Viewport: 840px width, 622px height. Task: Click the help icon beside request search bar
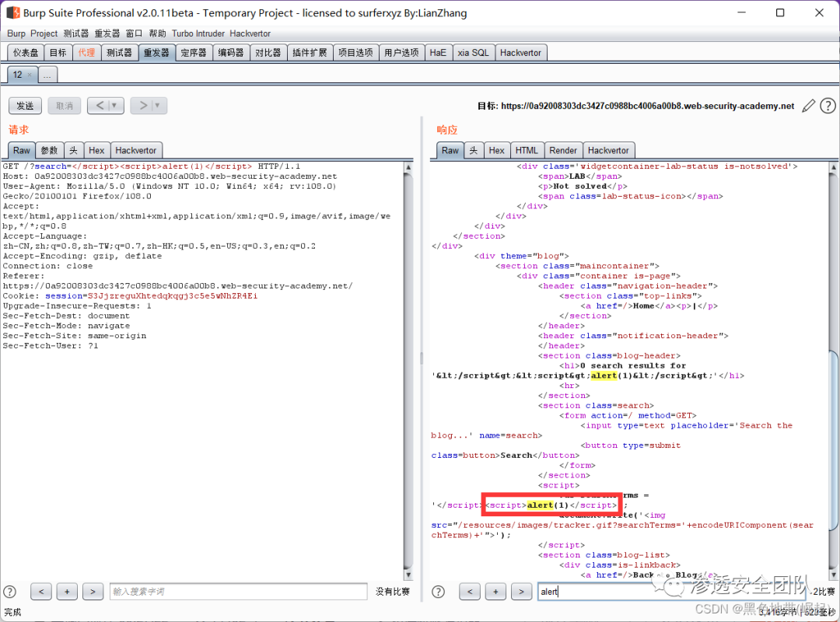point(9,592)
